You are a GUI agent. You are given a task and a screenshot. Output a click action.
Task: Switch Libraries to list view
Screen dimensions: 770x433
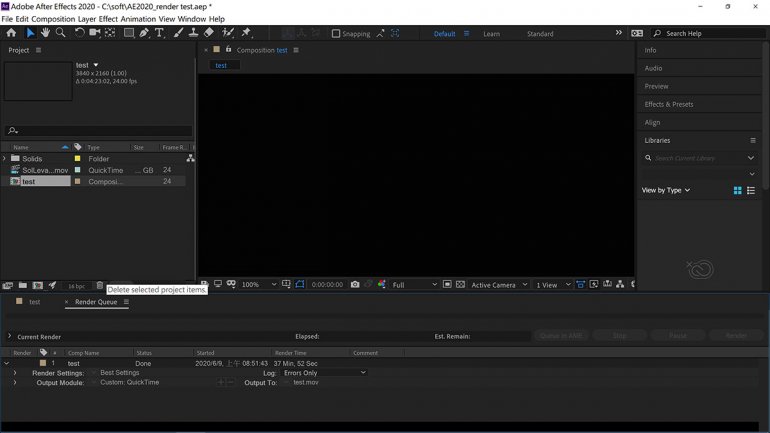pyautogui.click(x=751, y=190)
